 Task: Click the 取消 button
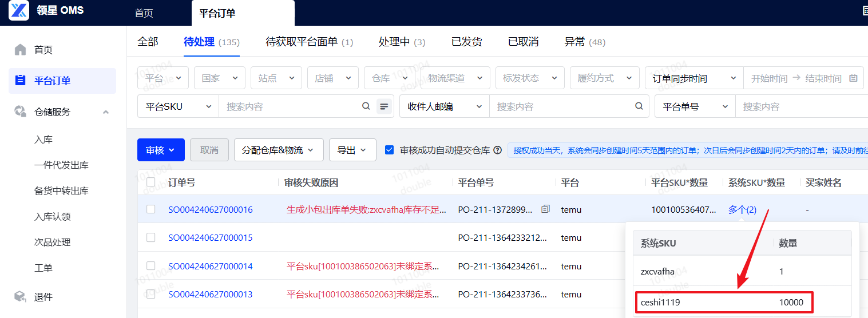pos(209,150)
